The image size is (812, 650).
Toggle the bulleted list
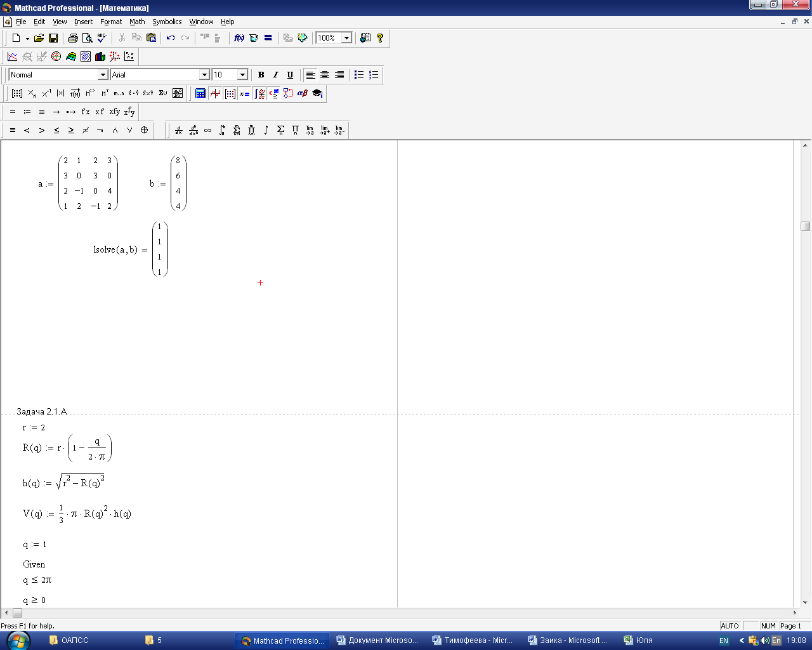(x=359, y=75)
